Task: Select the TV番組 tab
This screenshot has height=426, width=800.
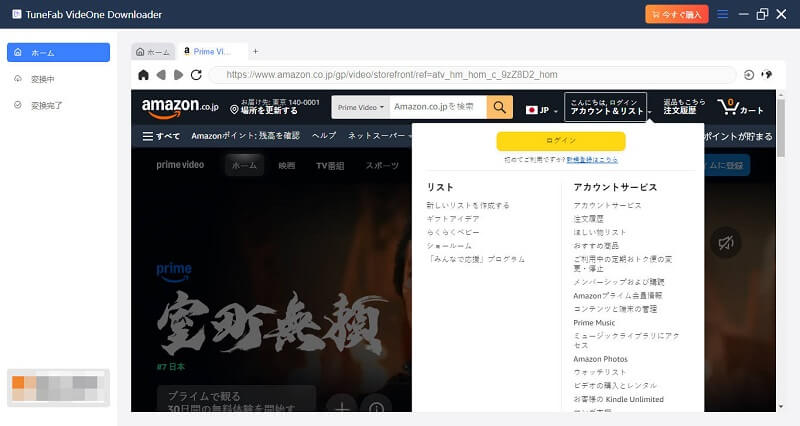Action: coord(330,165)
